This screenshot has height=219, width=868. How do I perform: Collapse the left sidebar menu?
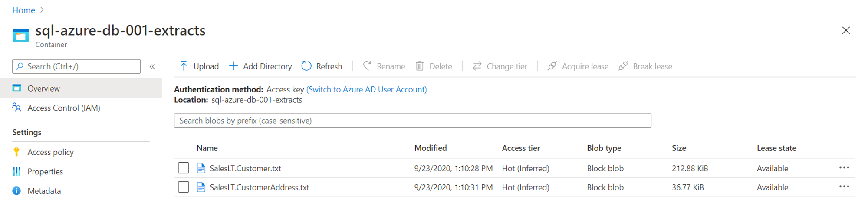coord(152,66)
